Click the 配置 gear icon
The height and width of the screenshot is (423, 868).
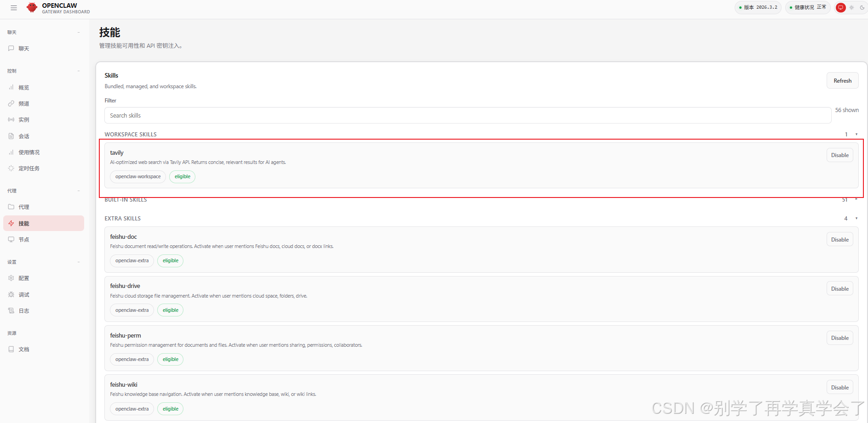(11, 278)
